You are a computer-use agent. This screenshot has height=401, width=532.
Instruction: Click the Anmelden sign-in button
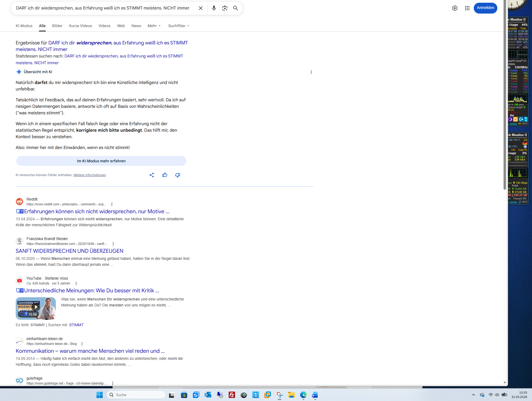pyautogui.click(x=485, y=8)
